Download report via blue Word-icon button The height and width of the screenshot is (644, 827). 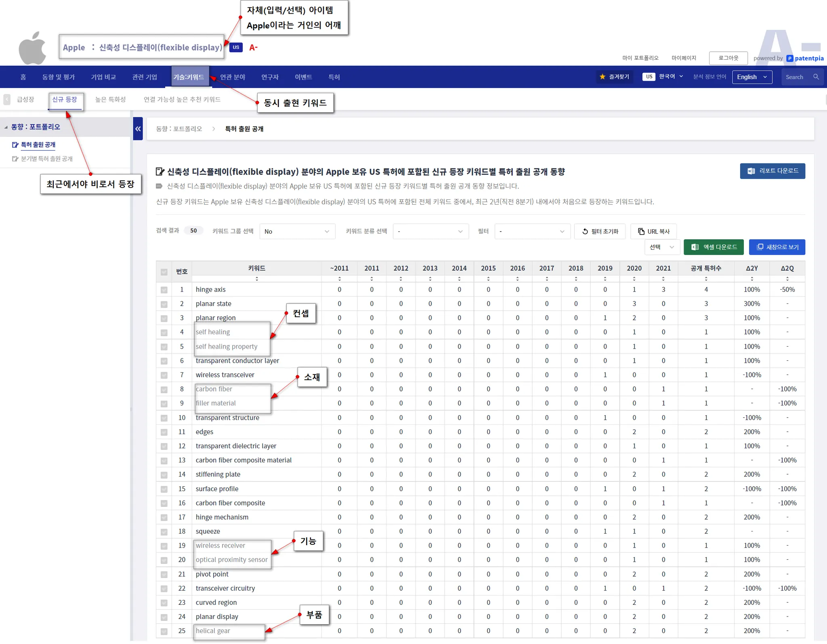pos(772,171)
